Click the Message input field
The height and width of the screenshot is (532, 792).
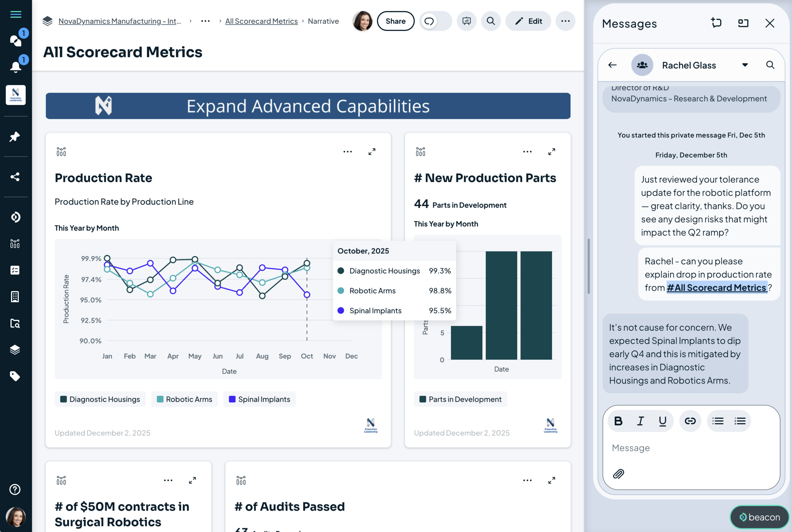[691, 448]
